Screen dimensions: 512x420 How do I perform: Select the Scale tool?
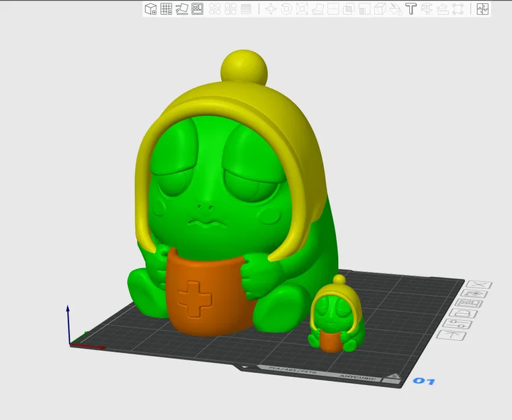[302, 9]
